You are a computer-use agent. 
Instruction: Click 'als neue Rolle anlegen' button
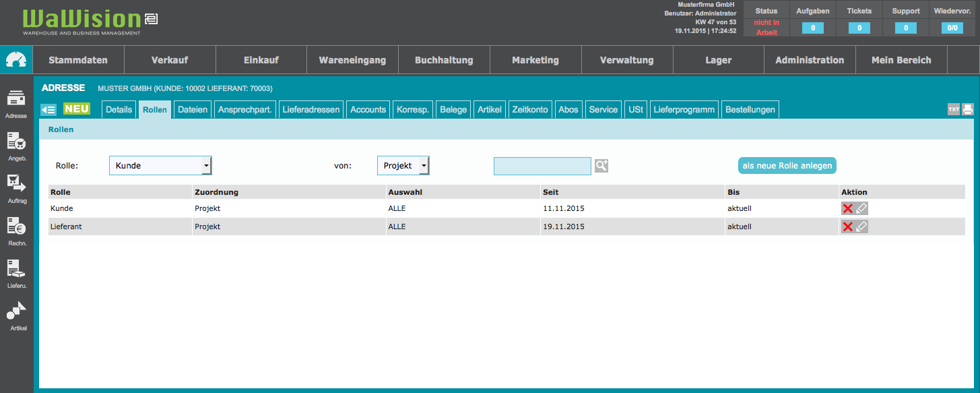tap(787, 166)
